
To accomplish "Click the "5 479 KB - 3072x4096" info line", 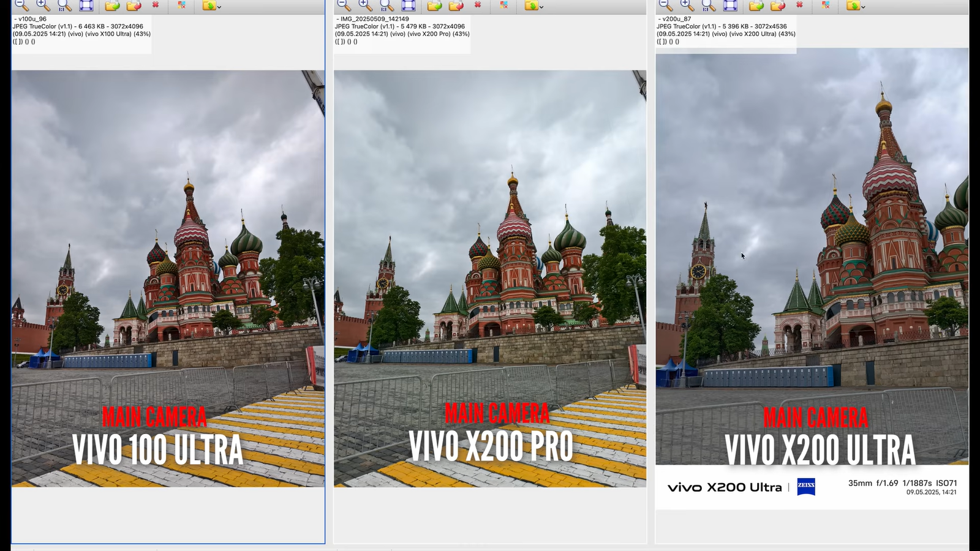I will pyautogui.click(x=400, y=26).
